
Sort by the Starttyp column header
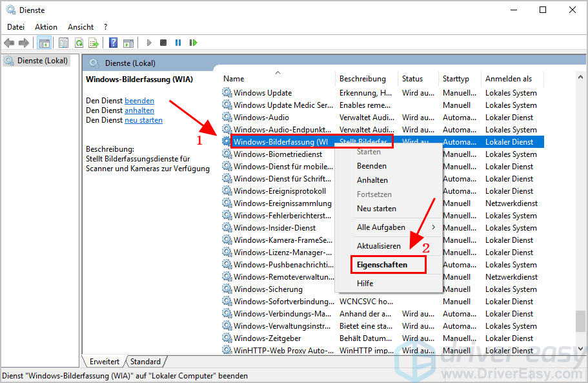(x=459, y=79)
